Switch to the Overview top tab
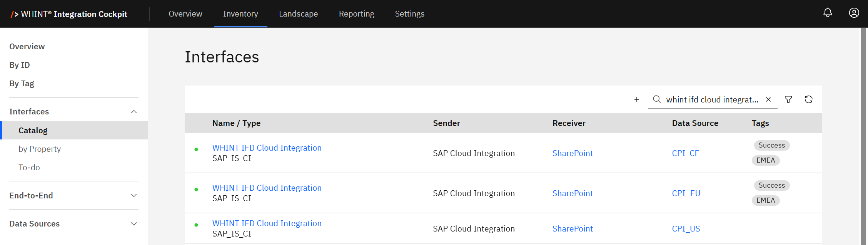The image size is (868, 245). coord(185,14)
